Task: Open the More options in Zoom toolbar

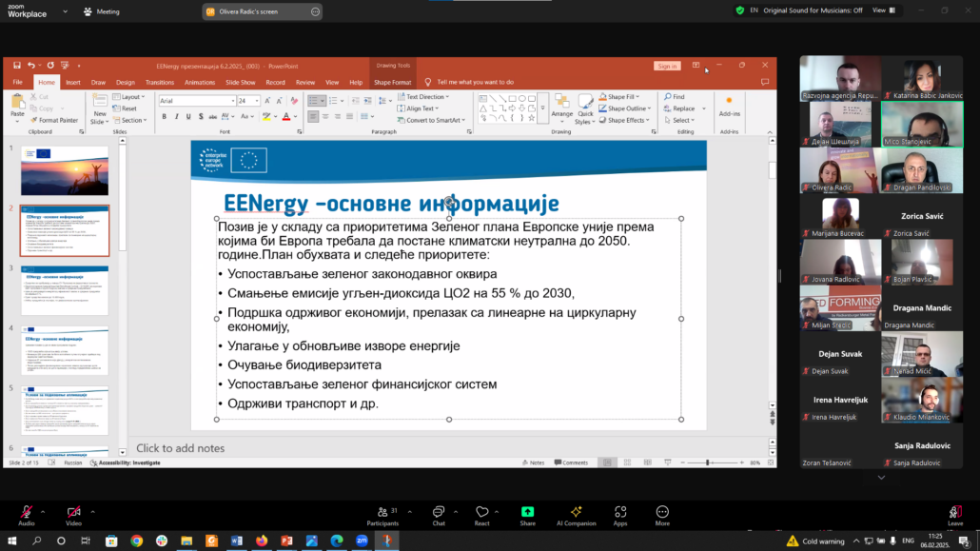Action: pyautogui.click(x=662, y=516)
